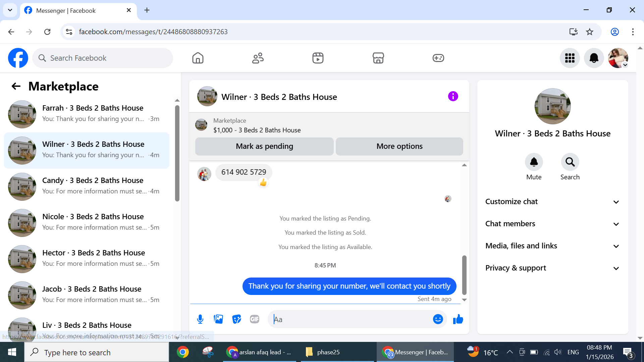Send a thumbs-up like
644x362 pixels.
pyautogui.click(x=458, y=319)
